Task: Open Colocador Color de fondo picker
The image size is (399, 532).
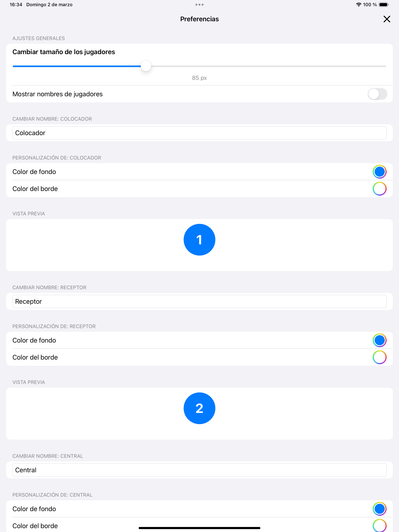Action: point(379,172)
